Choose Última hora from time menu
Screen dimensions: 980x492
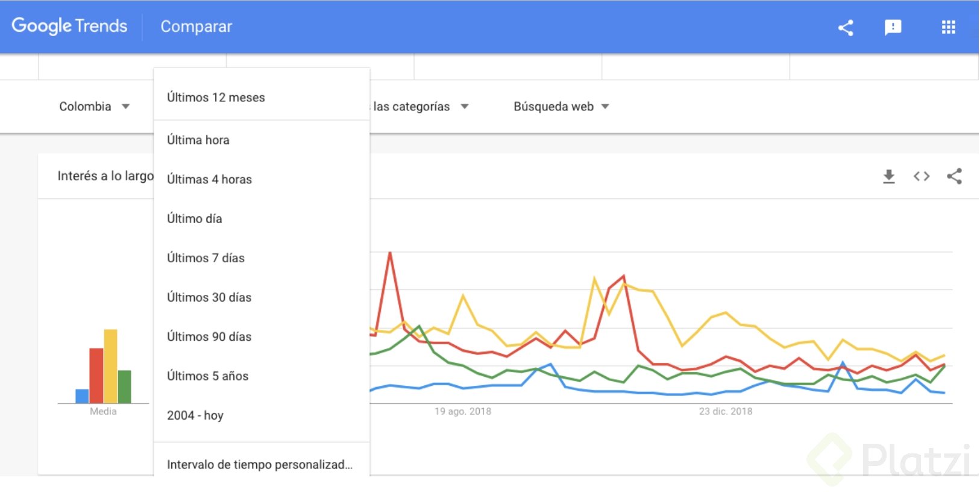tap(198, 140)
